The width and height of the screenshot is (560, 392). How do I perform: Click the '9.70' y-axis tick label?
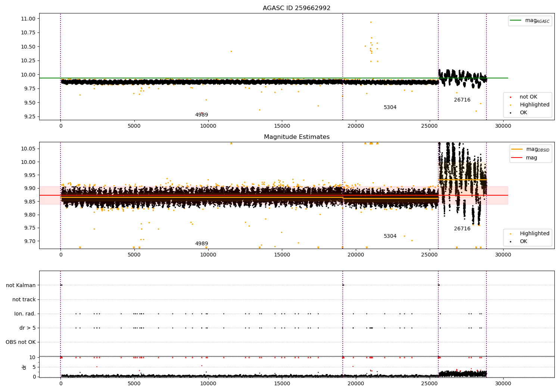[x=30, y=241]
